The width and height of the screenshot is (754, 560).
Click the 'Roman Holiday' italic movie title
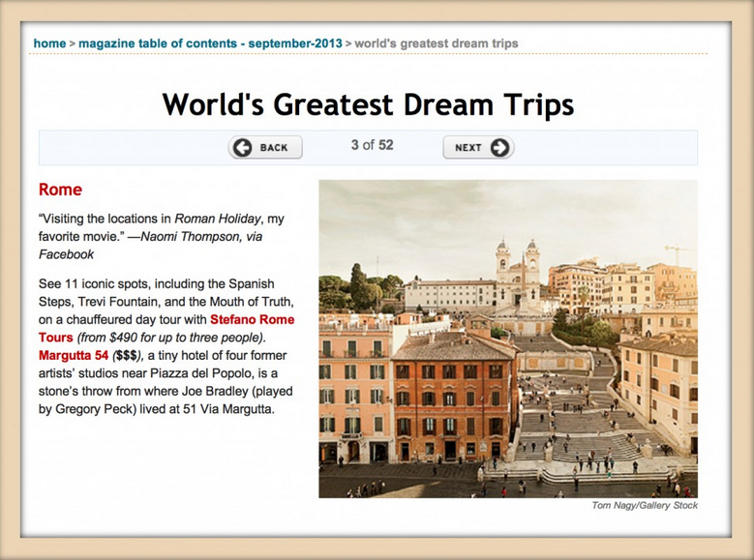click(x=218, y=219)
